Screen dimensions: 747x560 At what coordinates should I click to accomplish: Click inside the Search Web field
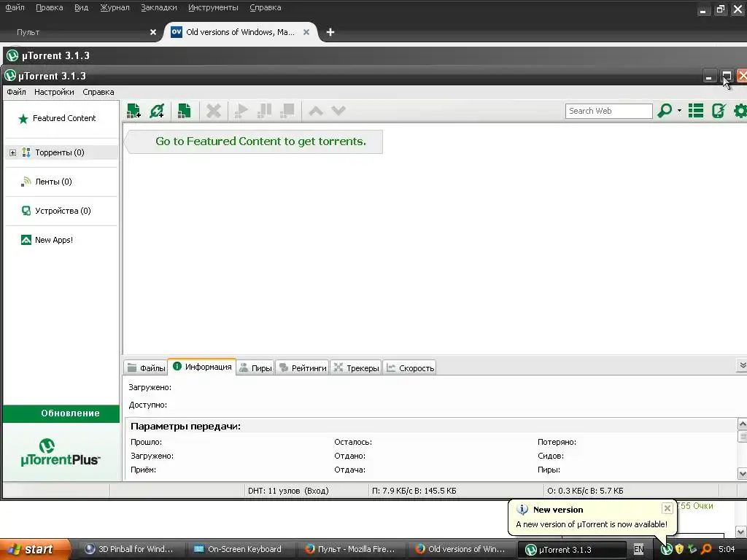tap(609, 111)
